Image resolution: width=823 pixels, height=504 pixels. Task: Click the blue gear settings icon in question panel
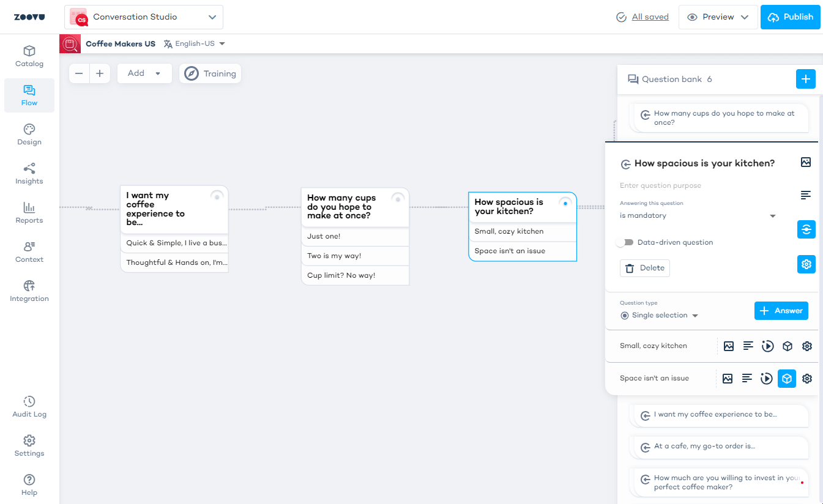pyautogui.click(x=806, y=264)
